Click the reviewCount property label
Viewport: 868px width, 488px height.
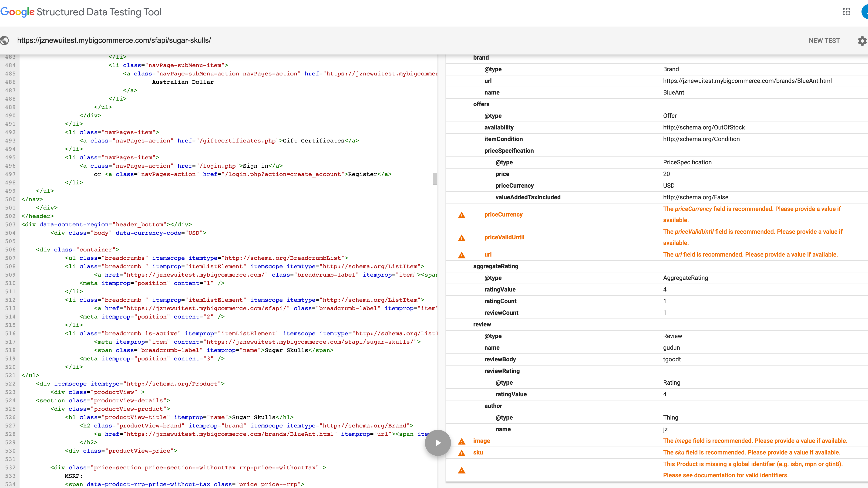(x=501, y=313)
